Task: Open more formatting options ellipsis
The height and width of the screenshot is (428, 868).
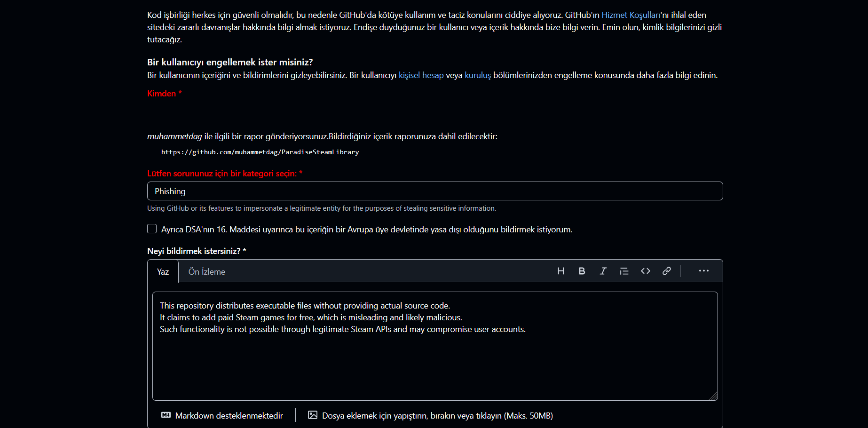Action: [x=703, y=271]
